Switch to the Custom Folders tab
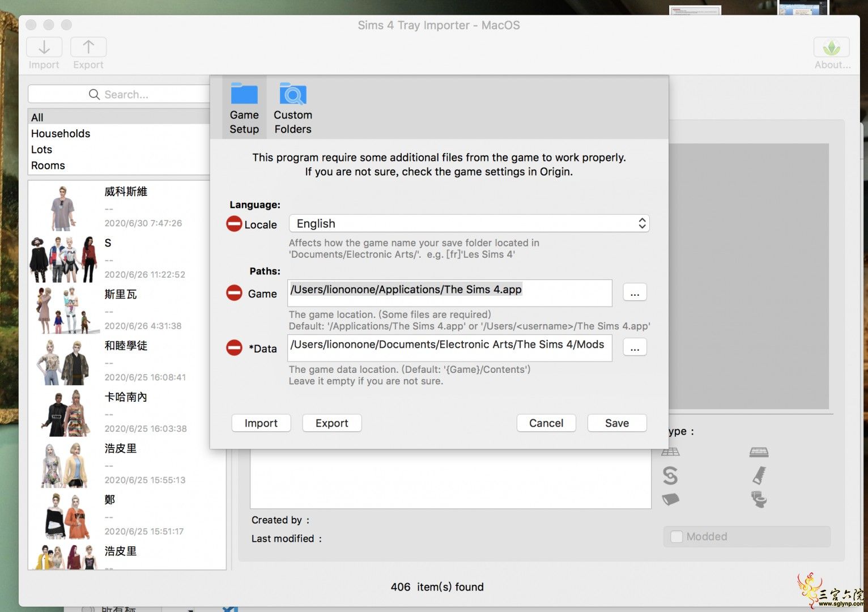868x612 pixels. pyautogui.click(x=293, y=108)
